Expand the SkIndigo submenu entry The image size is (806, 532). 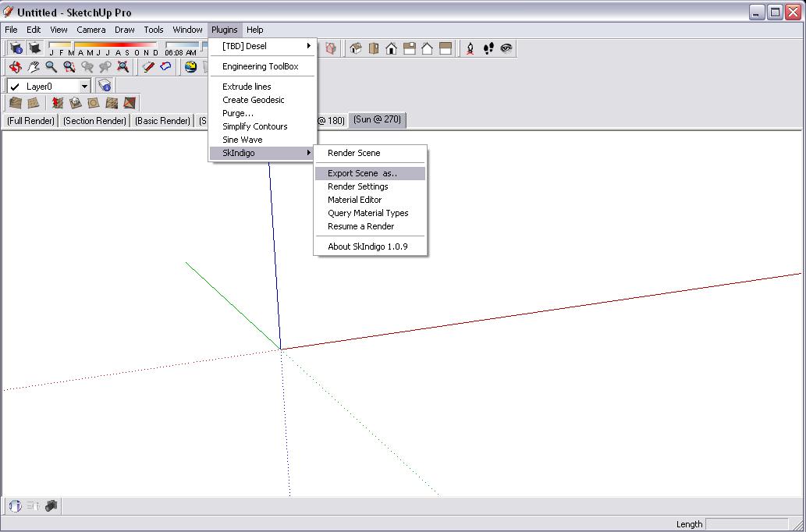[x=262, y=153]
